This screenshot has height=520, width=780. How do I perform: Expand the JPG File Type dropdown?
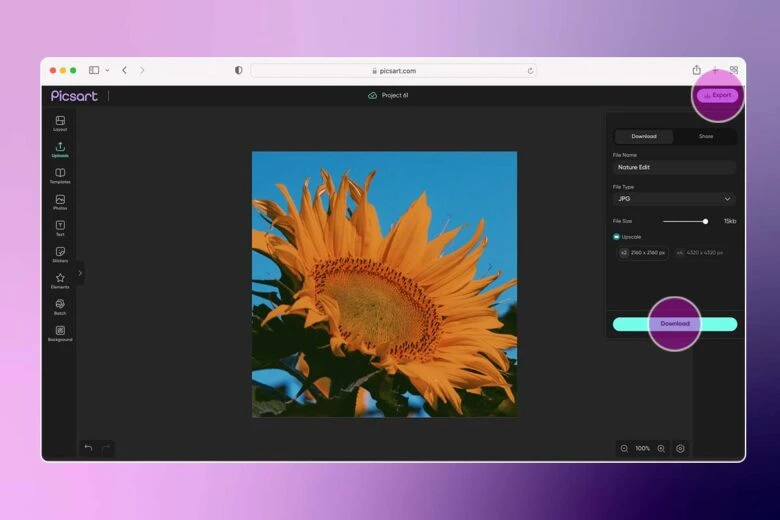[674, 199]
